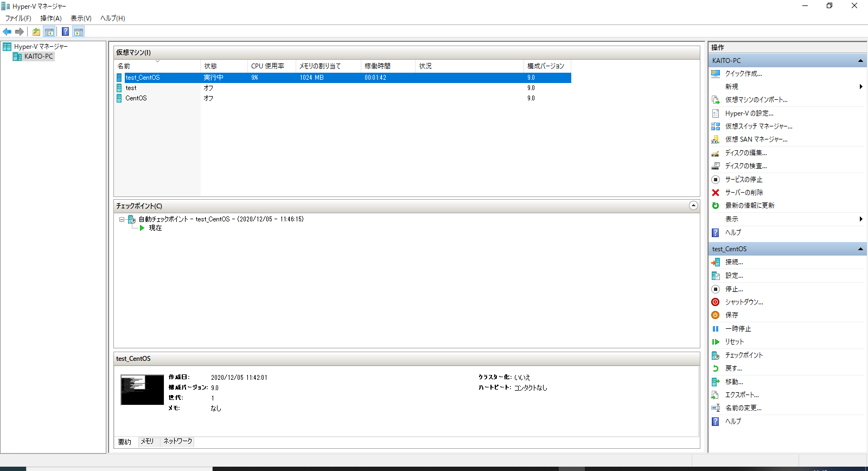The image size is (868, 471).
Task: Sort by the 名前 column header
Action: [157, 66]
